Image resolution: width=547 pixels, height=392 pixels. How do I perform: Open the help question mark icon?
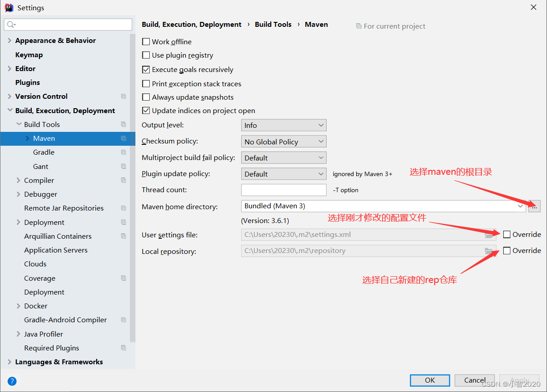(x=12, y=381)
